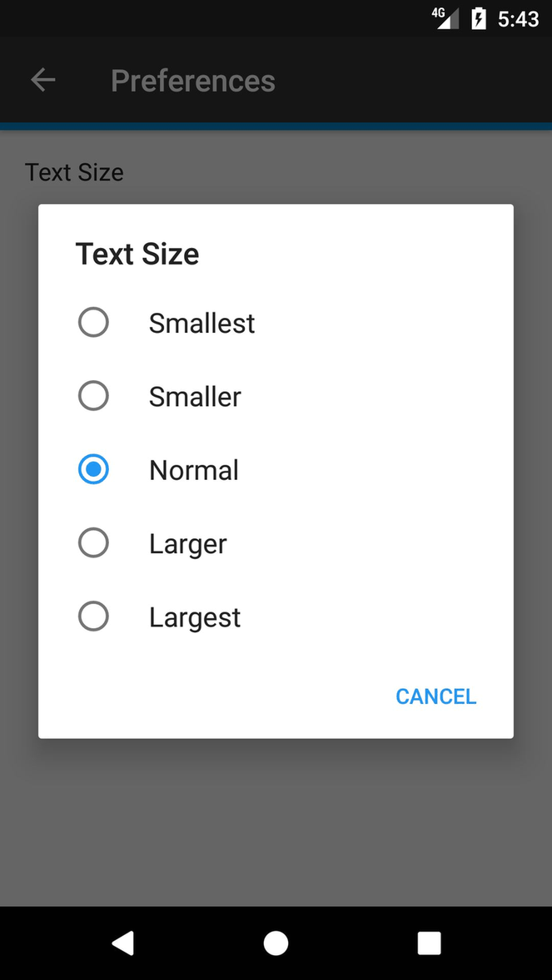Tap the 5:43 clock in status bar
Screen dimensions: 552x980
point(518,18)
